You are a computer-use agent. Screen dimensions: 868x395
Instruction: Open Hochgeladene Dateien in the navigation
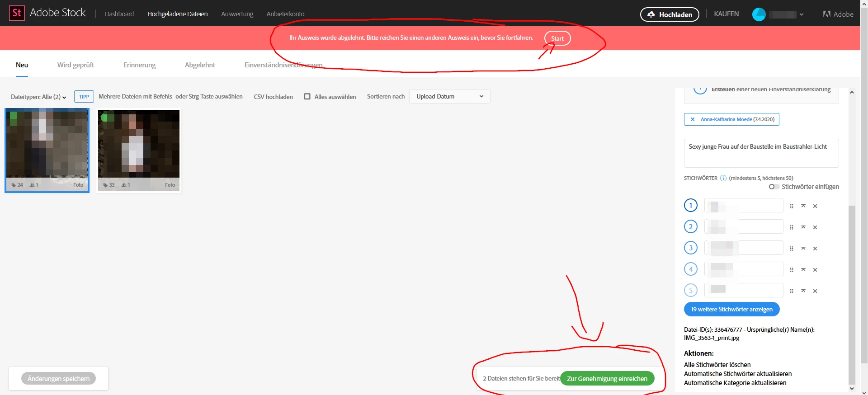(177, 14)
